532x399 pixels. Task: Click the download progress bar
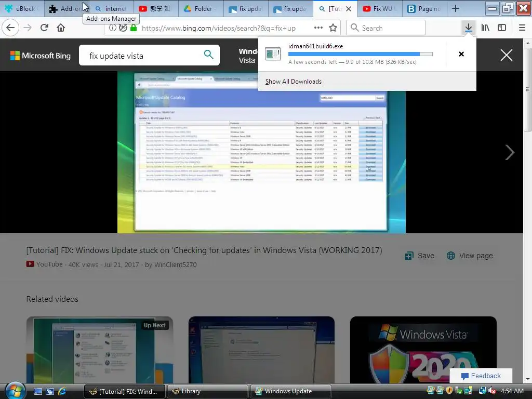coord(361,54)
